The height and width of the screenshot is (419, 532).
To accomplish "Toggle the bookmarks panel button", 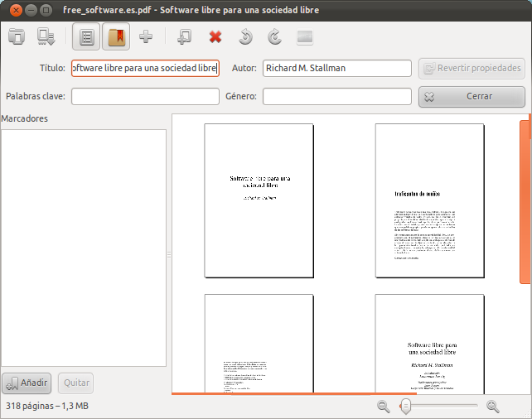I will pos(116,36).
